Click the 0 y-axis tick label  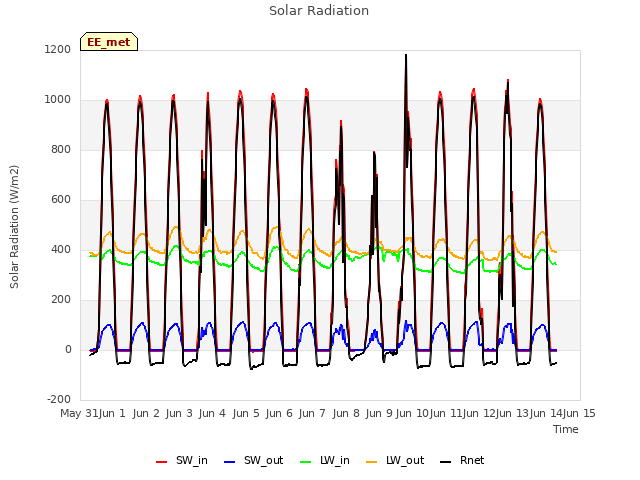(x=68, y=349)
